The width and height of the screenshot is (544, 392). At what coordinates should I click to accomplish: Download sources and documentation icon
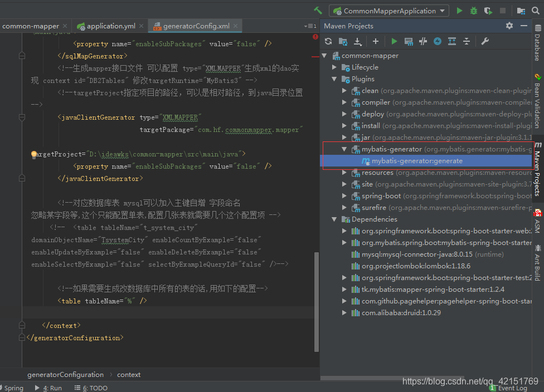click(x=358, y=42)
